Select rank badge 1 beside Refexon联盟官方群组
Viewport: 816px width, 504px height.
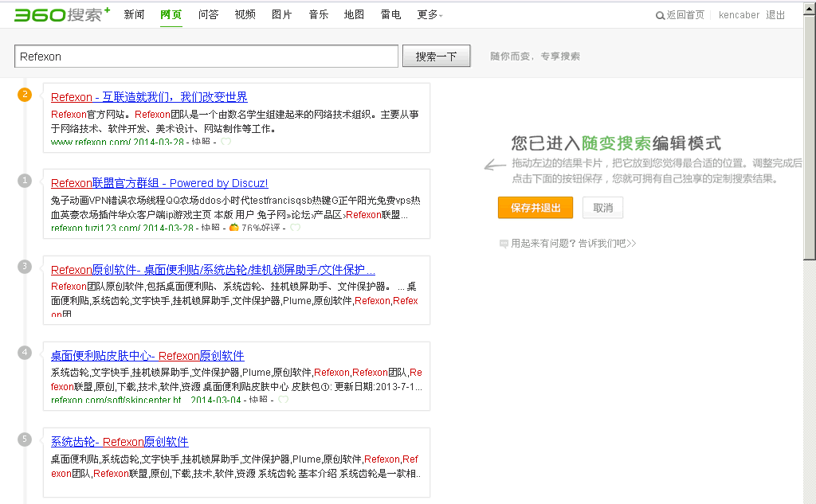coord(25,181)
